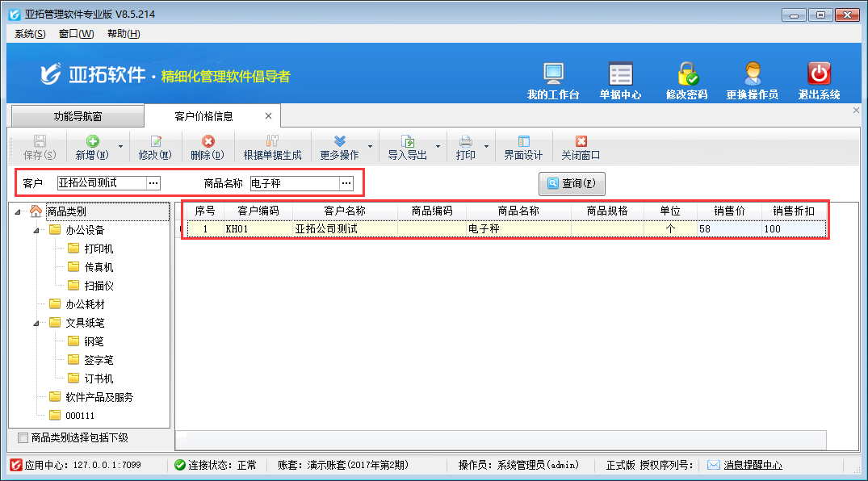
Task: Click 更换操作员 user icon
Action: click(752, 75)
